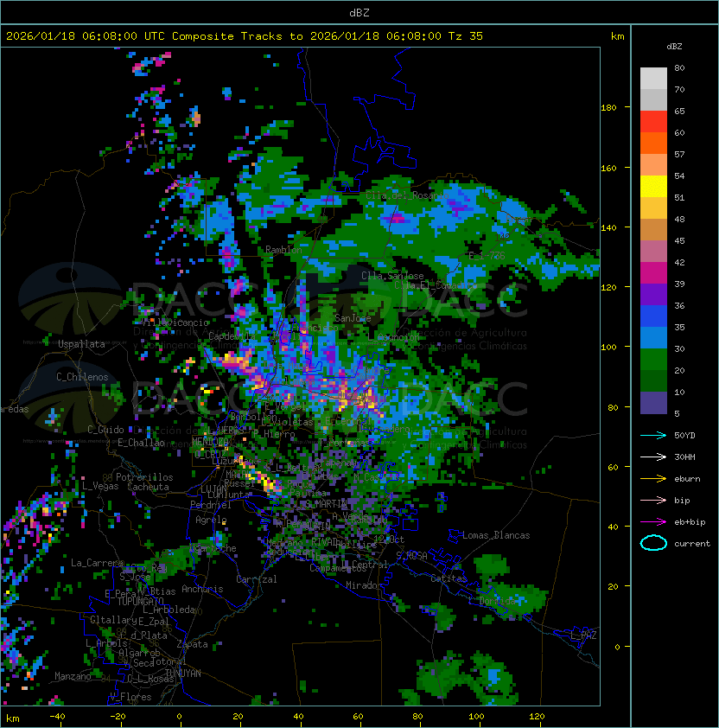Click the 'Villavicencio' map label
This screenshot has height=728, width=719.
175,322
